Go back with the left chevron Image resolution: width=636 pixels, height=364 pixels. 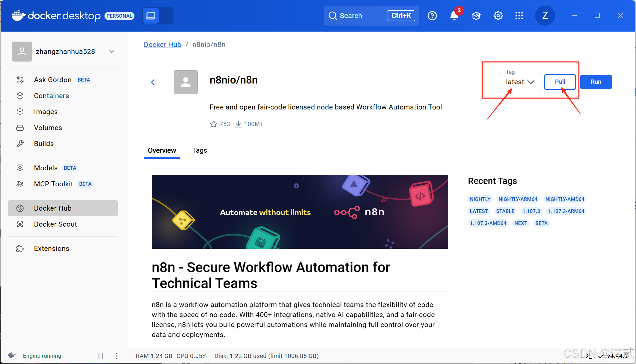pyautogui.click(x=153, y=82)
